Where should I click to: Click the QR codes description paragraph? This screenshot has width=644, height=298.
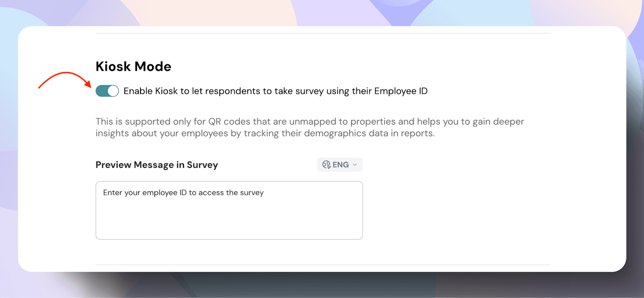pos(310,122)
